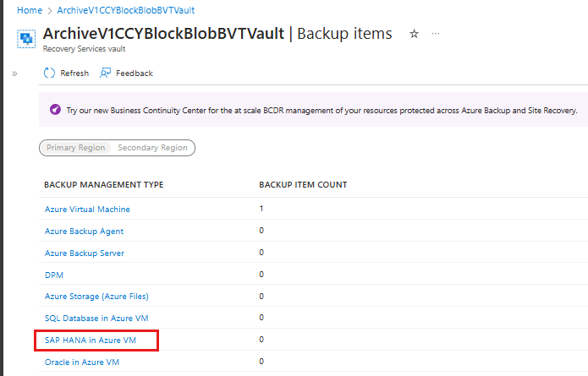Open SAP HANA in Azure VM
The height and width of the screenshot is (376, 588).
(91, 340)
